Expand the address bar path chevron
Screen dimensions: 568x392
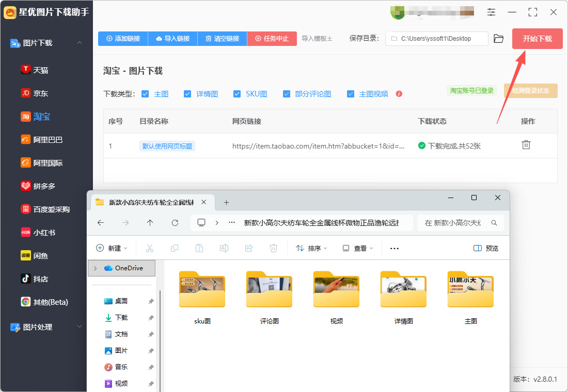pos(217,223)
